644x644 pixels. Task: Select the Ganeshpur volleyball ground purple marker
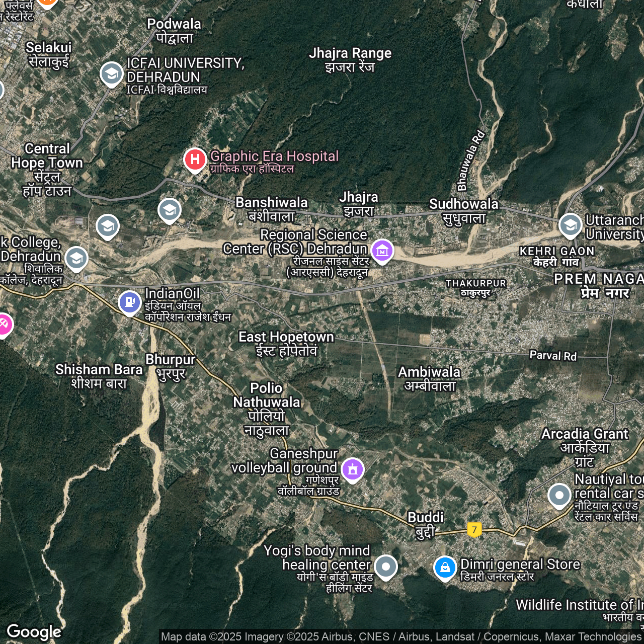click(x=353, y=469)
